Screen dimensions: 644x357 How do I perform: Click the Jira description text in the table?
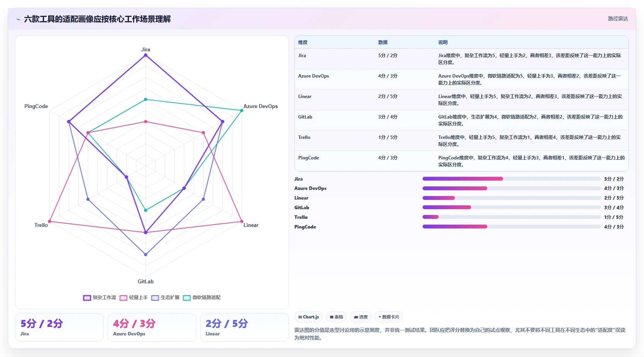pyautogui.click(x=530, y=59)
